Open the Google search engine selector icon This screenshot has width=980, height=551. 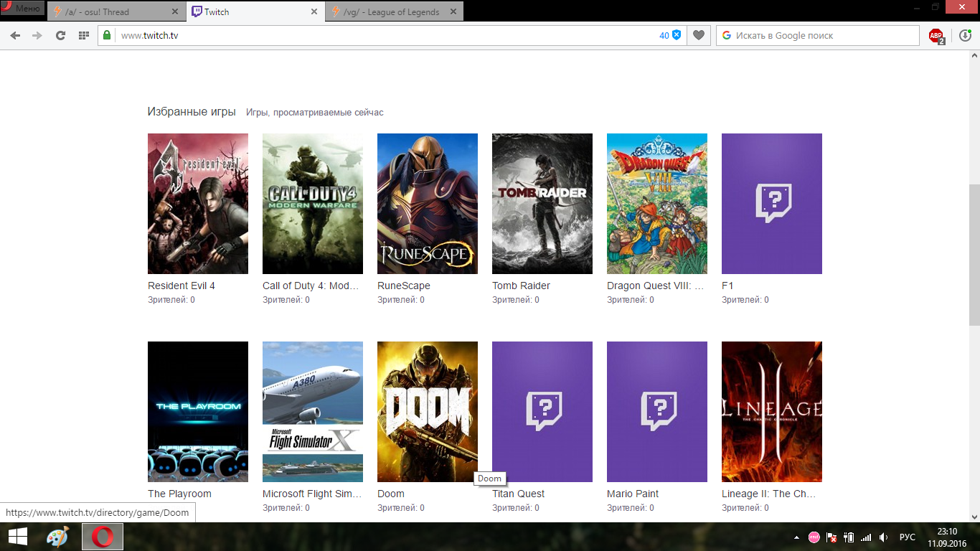click(x=726, y=35)
